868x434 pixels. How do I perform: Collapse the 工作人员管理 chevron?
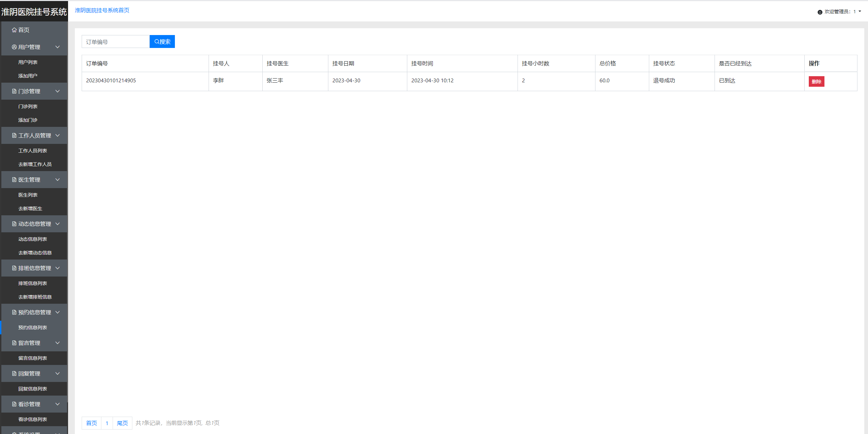(58, 135)
